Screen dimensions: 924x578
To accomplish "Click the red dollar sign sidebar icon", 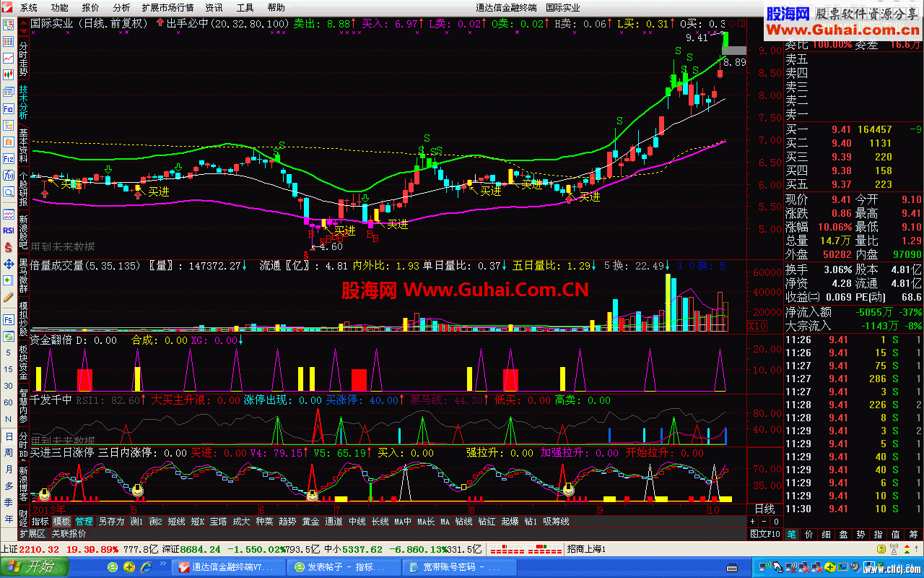I will click(8, 247).
